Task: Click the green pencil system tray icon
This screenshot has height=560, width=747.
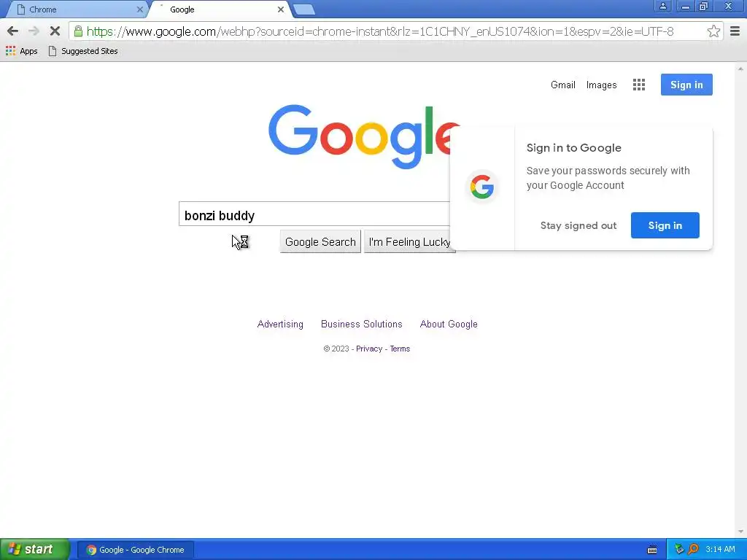Action: coord(679,549)
